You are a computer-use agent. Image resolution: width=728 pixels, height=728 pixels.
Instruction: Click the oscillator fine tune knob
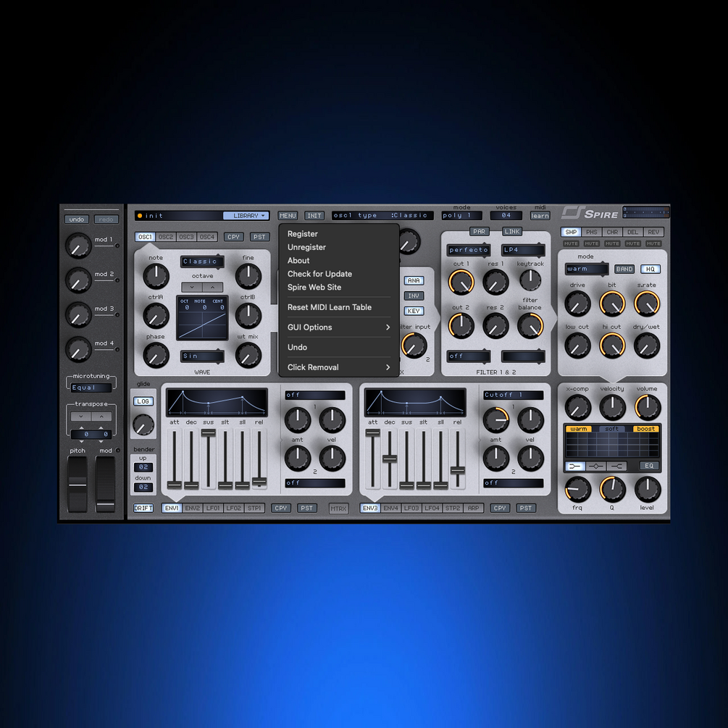(248, 276)
